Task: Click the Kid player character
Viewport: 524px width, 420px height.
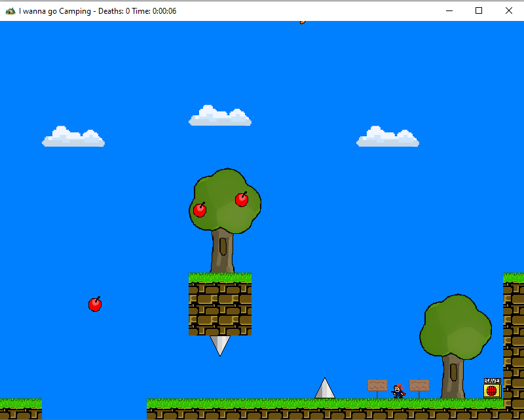Action: point(398,391)
